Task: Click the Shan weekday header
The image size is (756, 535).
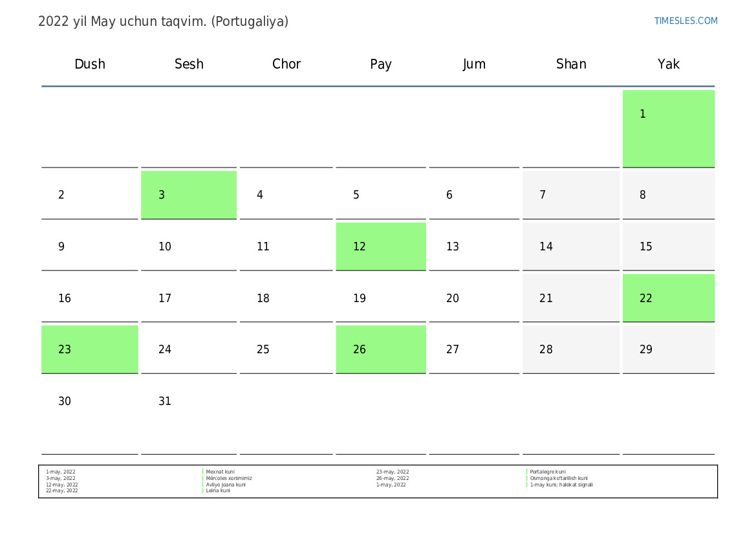Action: click(571, 64)
